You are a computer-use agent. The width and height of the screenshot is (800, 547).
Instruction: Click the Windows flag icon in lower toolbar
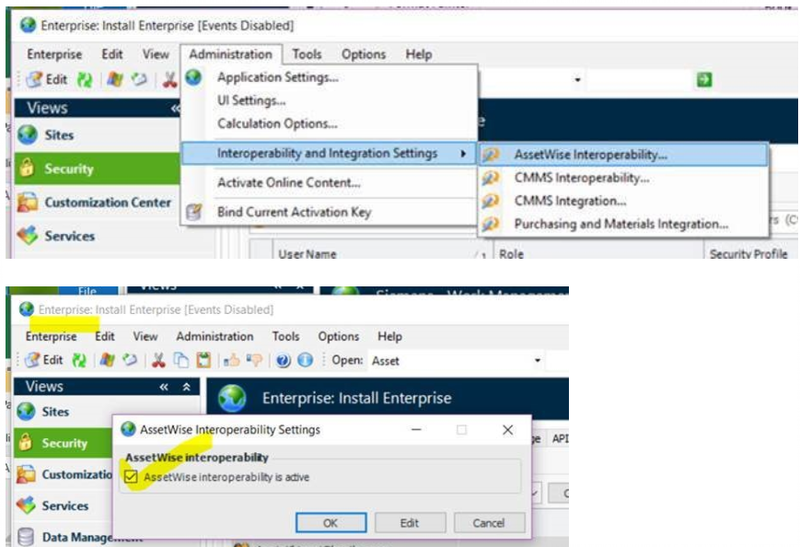point(107,360)
